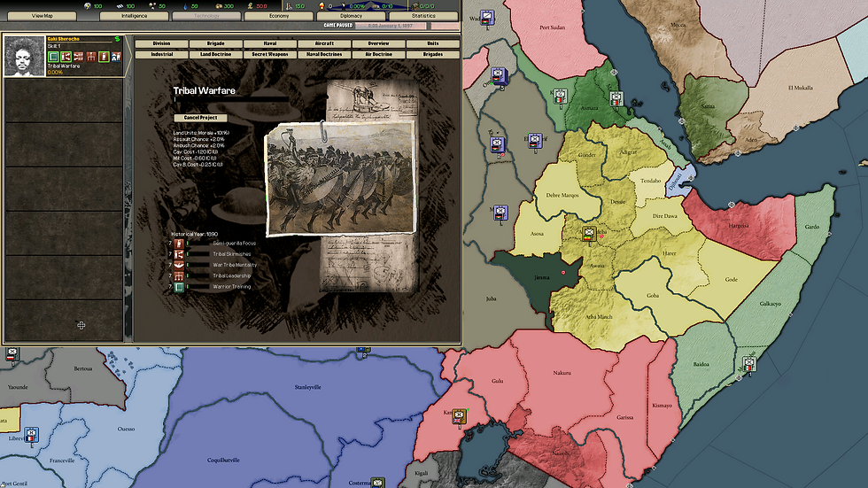The image size is (868, 488).
Task: Show Industrial technology category
Action: click(x=161, y=54)
